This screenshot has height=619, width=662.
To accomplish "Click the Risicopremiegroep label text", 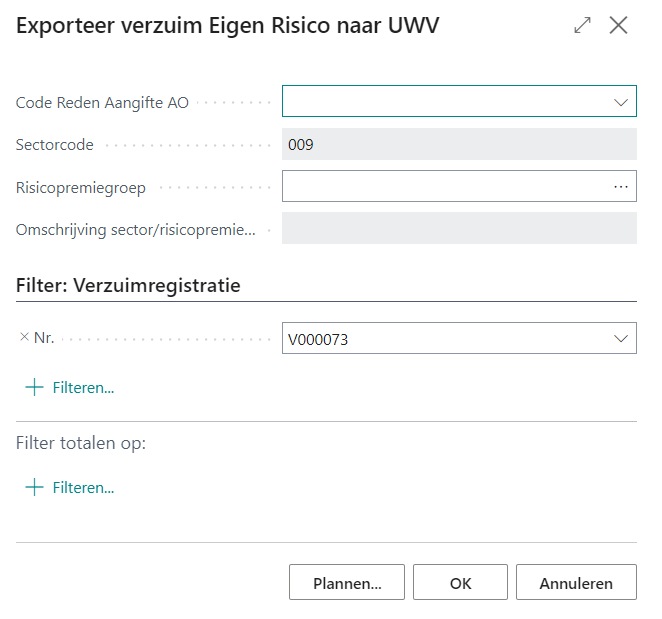I will pos(81,187).
